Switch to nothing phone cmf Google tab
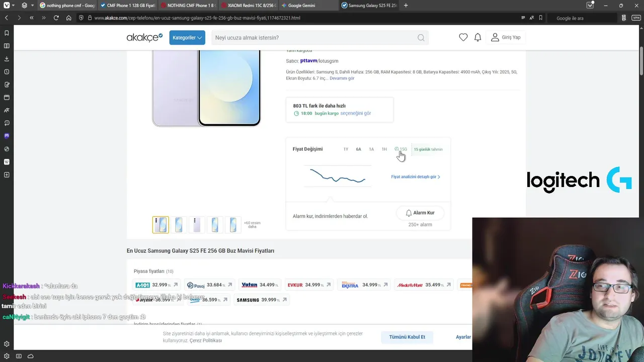Image resolution: width=644 pixels, height=362 pixels. 67,6
